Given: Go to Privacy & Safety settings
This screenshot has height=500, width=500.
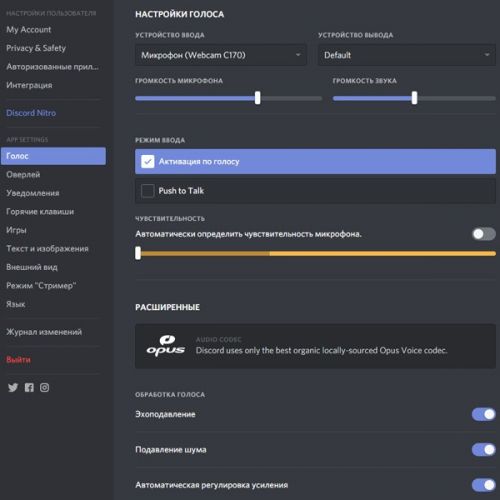Looking at the screenshot, I should click(x=36, y=48).
